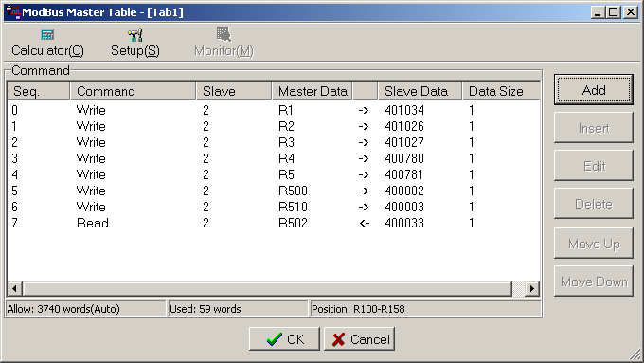The width and height of the screenshot is (644, 363).
Task: Open the Setup tool icon
Action: pyautogui.click(x=135, y=35)
